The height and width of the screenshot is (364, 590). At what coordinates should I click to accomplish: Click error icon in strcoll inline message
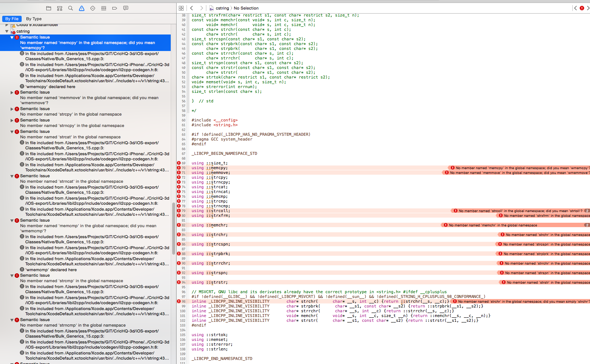(456, 211)
